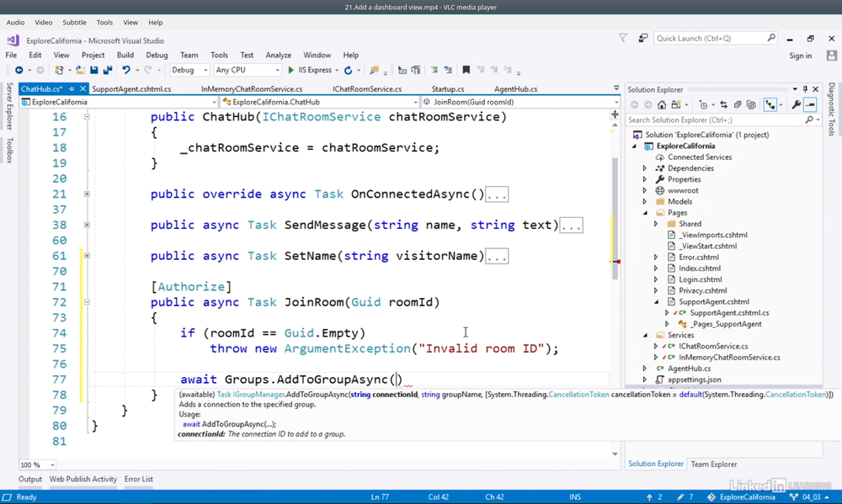Expand the collapsed OnConnectedAsync method

87,194
